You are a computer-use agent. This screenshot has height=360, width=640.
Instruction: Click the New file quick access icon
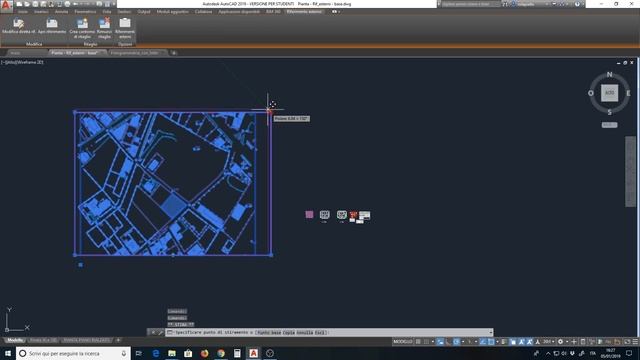point(19,4)
